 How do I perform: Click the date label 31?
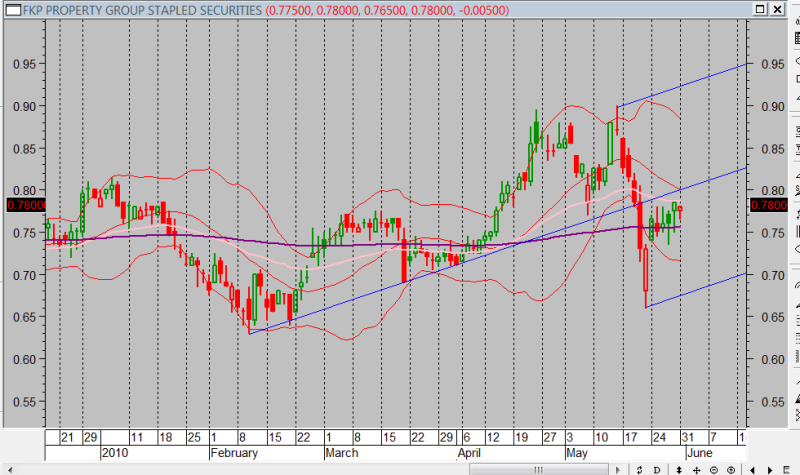pos(688,437)
